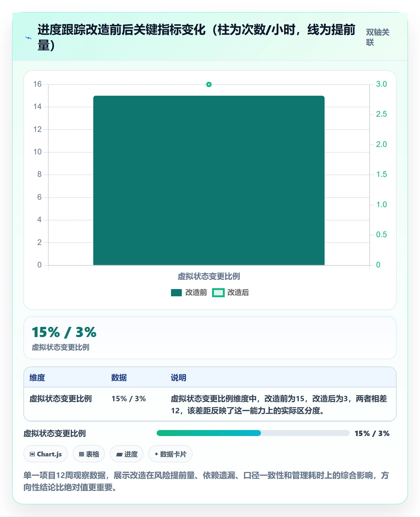This screenshot has height=517, width=420.
Task: Click the 说明 column header
Action: pos(178,378)
